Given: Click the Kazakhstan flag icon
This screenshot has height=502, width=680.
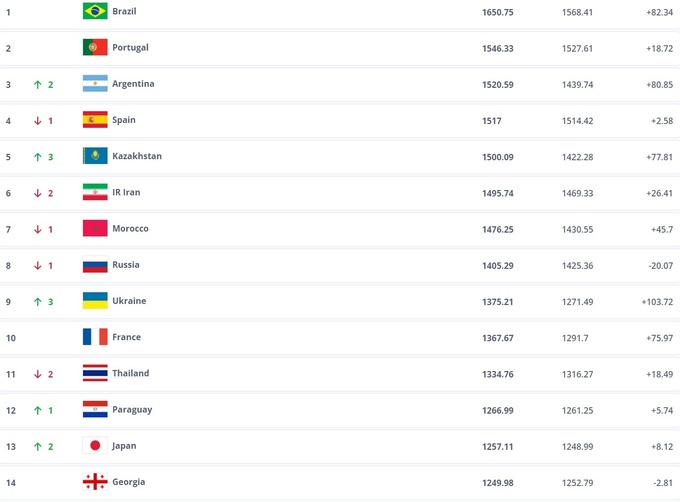Looking at the screenshot, I should pyautogui.click(x=95, y=156).
